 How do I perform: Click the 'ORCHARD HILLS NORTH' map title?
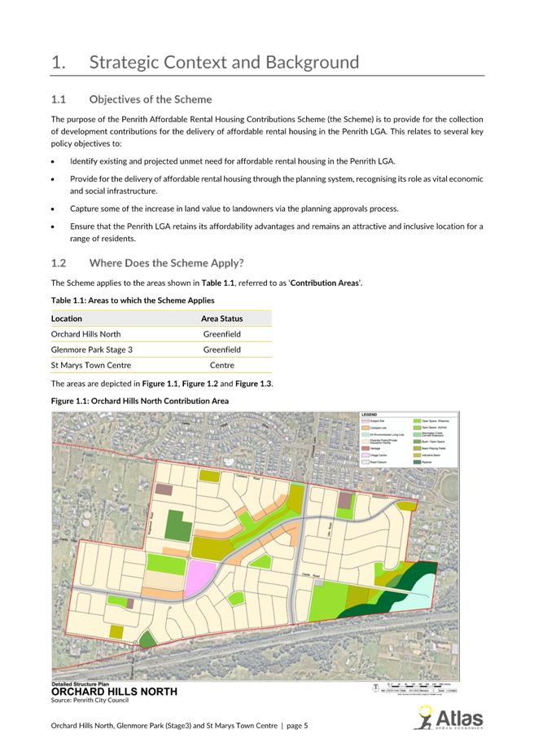114,692
